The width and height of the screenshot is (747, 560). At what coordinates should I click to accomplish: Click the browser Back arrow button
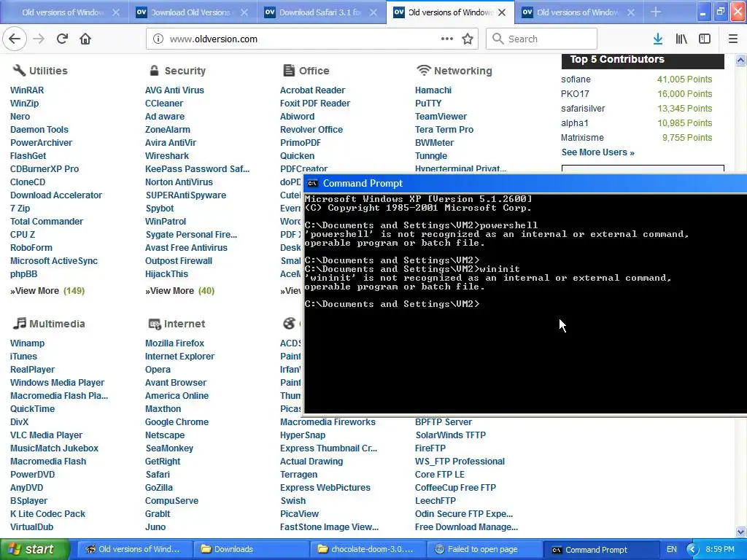[15, 39]
